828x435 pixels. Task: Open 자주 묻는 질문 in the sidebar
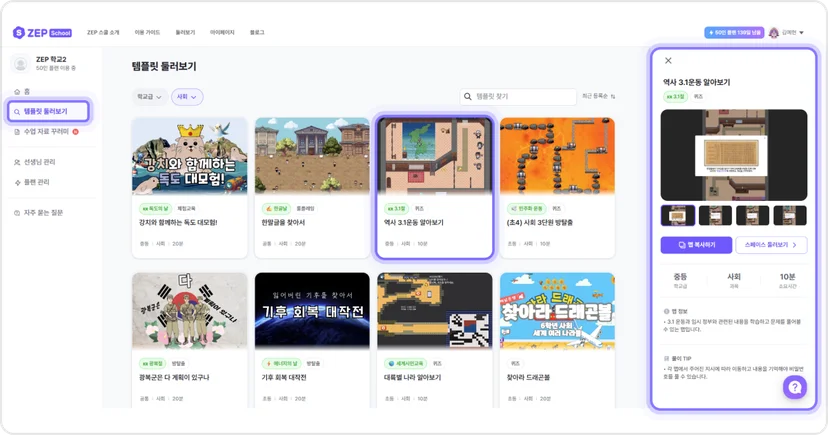(39, 213)
